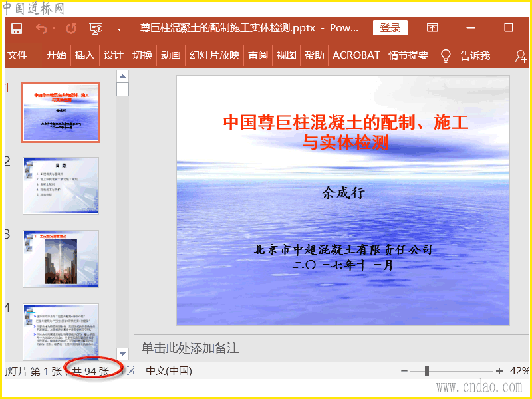Click the author name 余成行

tap(343, 193)
